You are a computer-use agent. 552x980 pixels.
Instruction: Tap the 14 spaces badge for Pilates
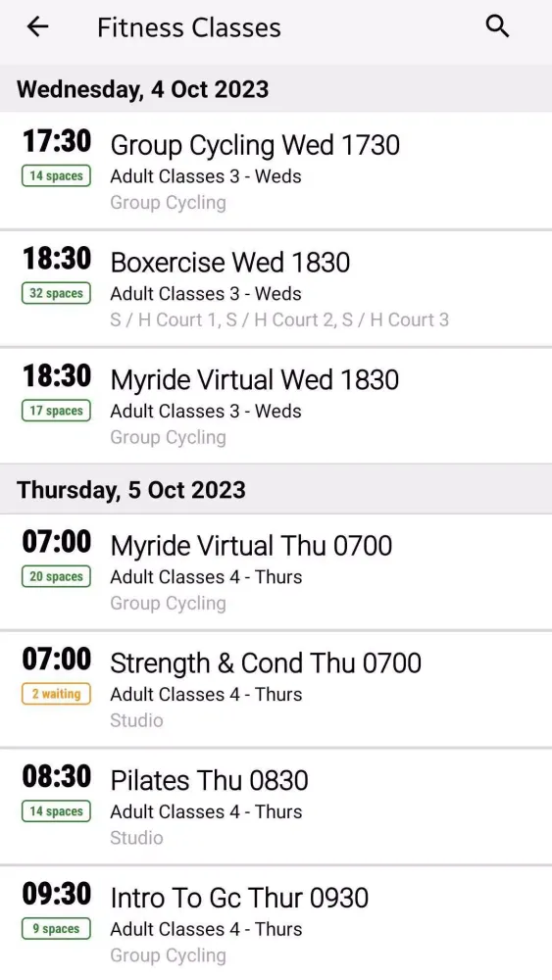[x=56, y=811]
